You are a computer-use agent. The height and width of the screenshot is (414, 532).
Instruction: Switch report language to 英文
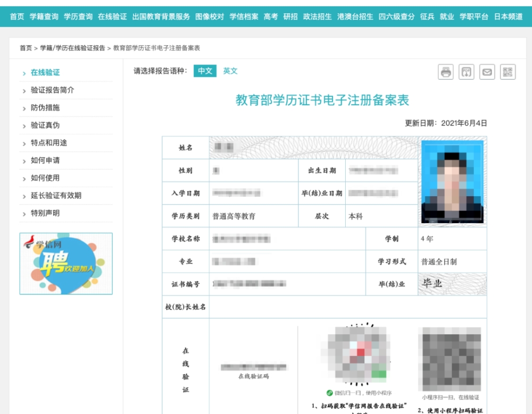pyautogui.click(x=230, y=71)
